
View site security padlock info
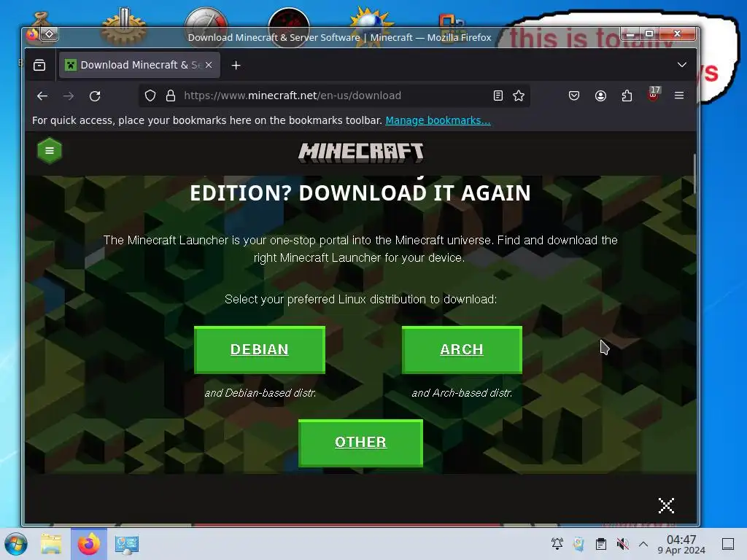click(171, 96)
